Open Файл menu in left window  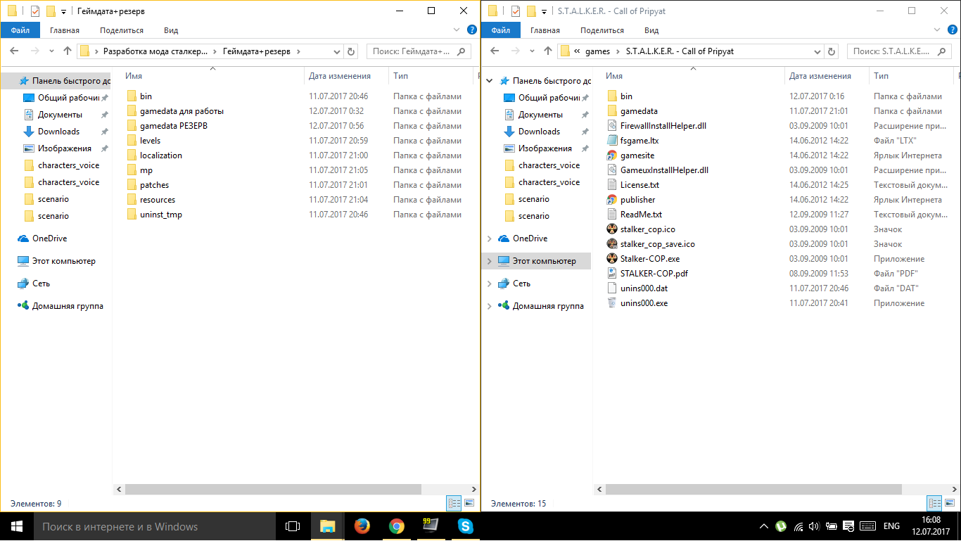(20, 30)
